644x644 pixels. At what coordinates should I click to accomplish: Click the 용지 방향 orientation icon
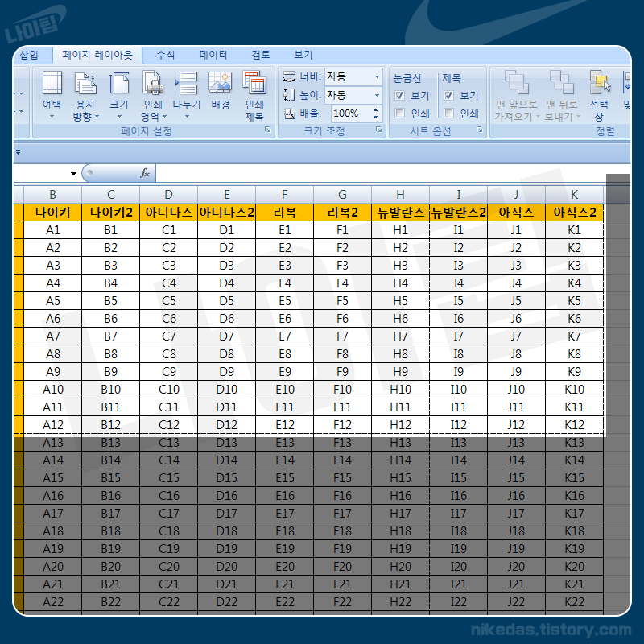click(85, 83)
